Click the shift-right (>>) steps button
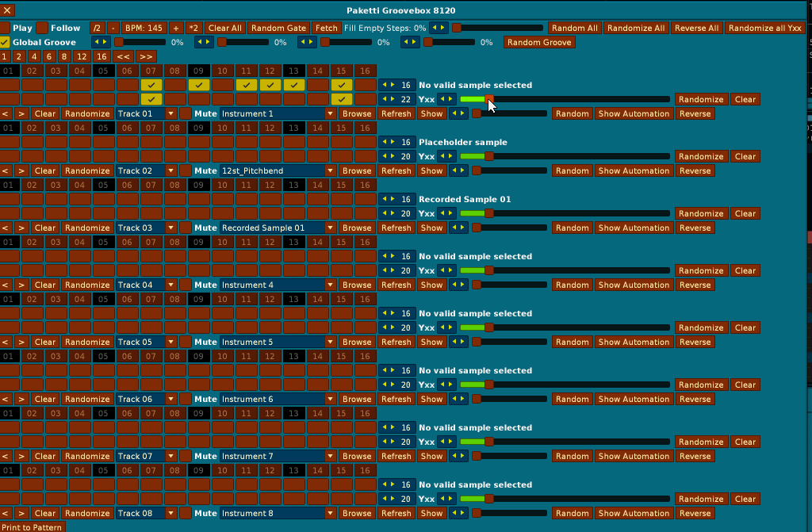Screen dimensions: 812x532 146,56
